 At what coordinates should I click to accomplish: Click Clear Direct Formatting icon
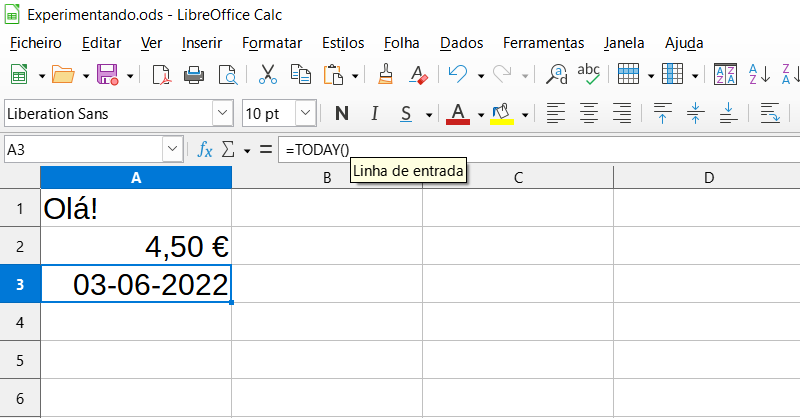tap(418, 75)
